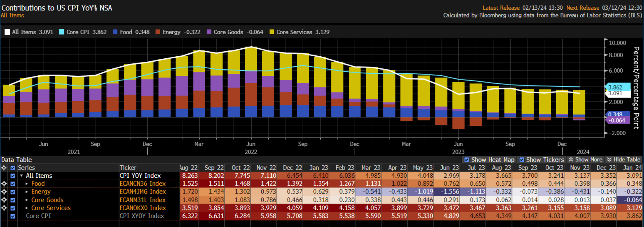Viewport: 644px width, 227px height.
Task: Expand the Food row
Action: click(x=27, y=184)
